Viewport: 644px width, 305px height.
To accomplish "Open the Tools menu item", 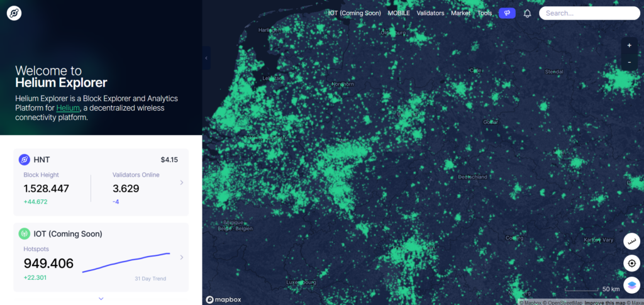I will (x=485, y=13).
